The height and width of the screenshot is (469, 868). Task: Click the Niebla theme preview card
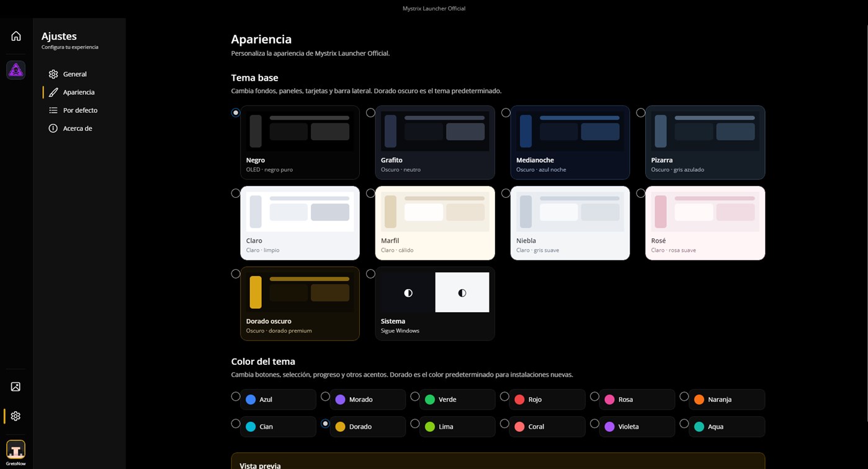click(x=570, y=223)
